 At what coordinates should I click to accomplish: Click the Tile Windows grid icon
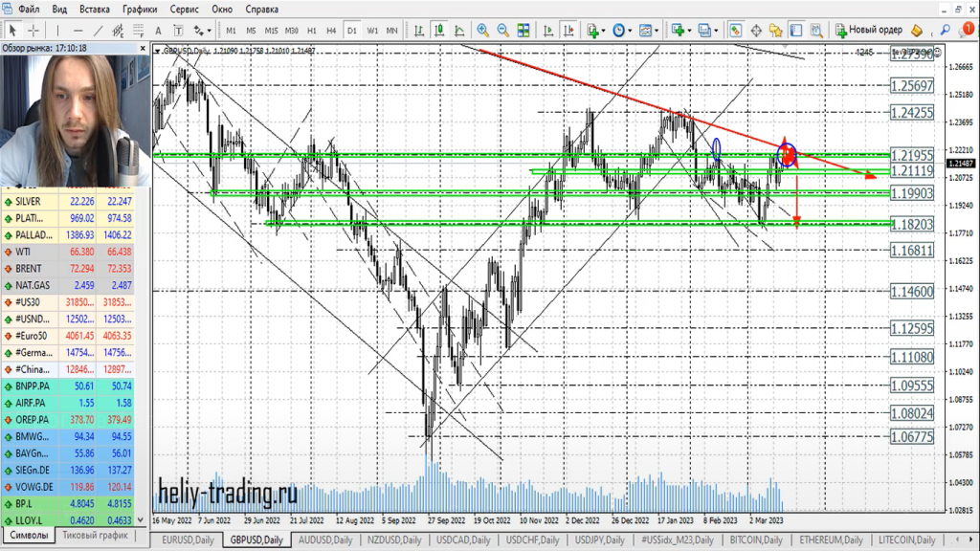click(x=523, y=31)
